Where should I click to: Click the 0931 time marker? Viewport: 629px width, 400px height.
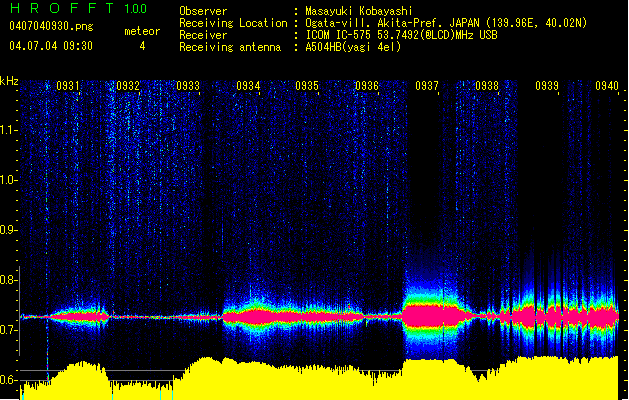67,86
